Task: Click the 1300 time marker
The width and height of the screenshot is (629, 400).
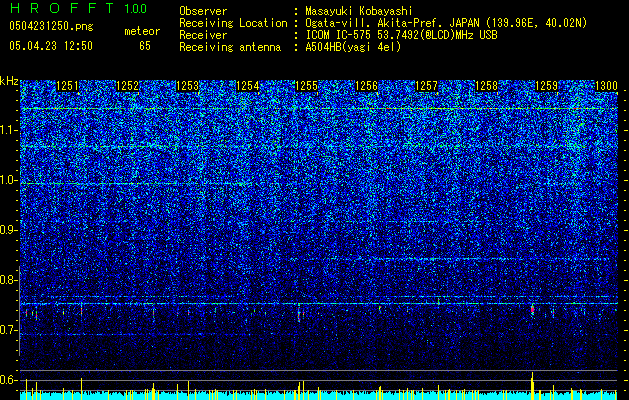Action: [x=606, y=86]
